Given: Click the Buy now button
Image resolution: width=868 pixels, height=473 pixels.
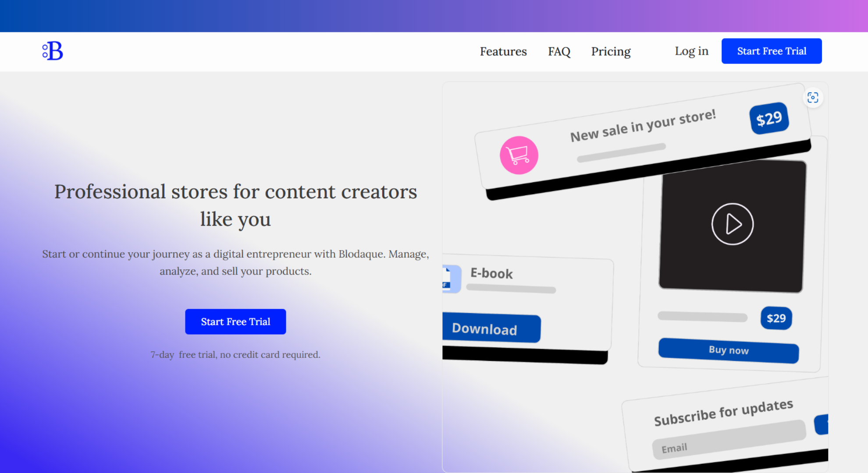Looking at the screenshot, I should coord(729,350).
